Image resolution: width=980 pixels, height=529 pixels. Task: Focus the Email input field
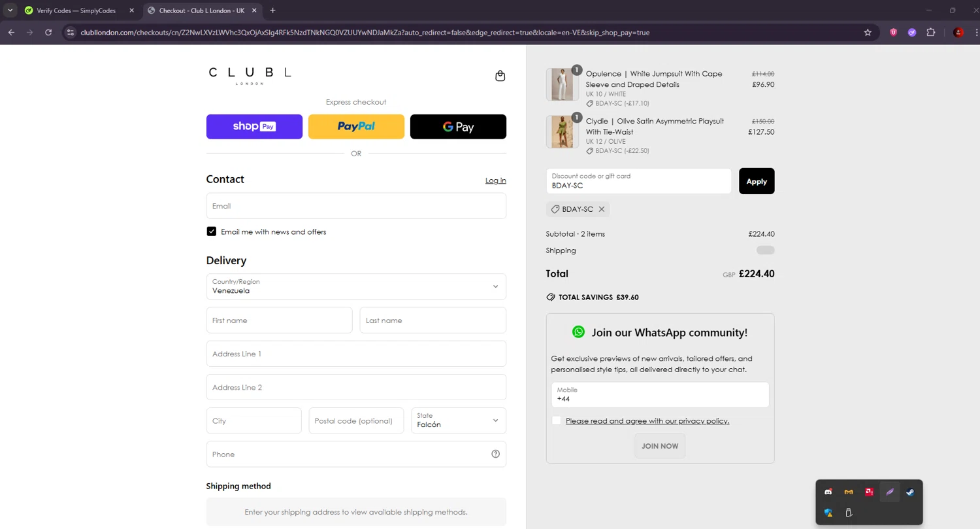coord(356,206)
